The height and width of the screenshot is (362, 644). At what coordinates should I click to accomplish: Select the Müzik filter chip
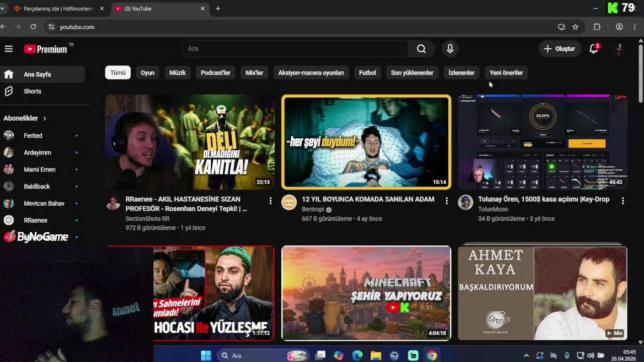coord(178,73)
